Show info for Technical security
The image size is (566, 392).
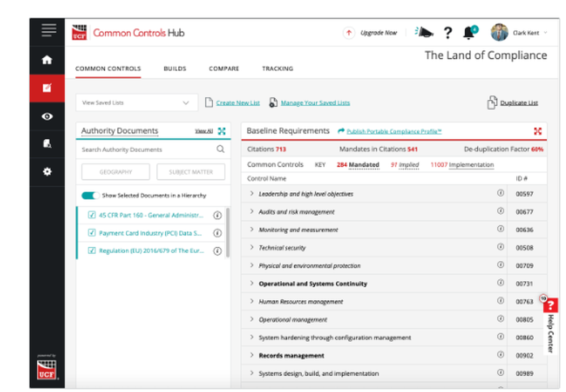tap(500, 247)
